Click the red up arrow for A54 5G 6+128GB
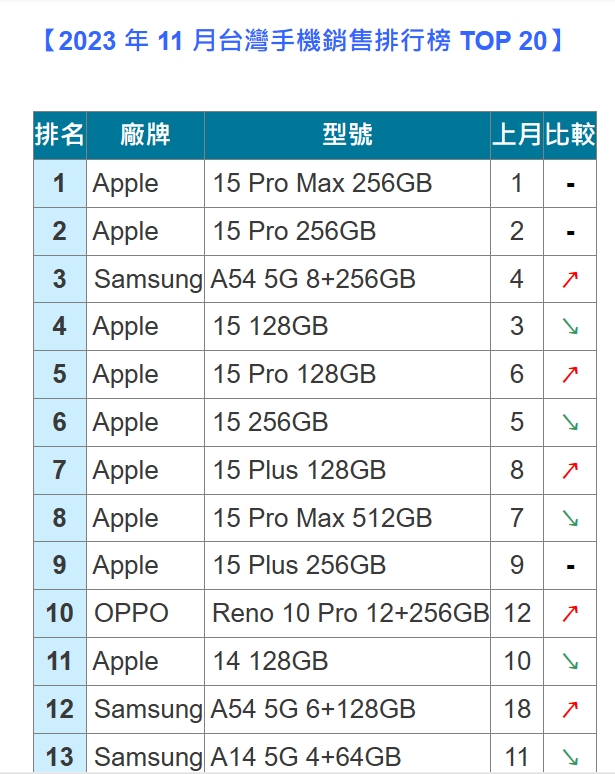Image resolution: width=615 pixels, height=774 pixels. point(570,709)
